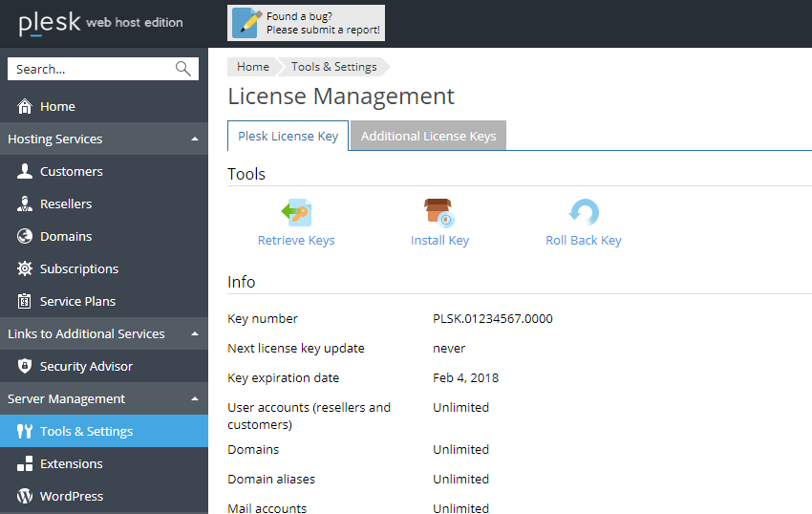Click the Resellers icon

point(24,203)
